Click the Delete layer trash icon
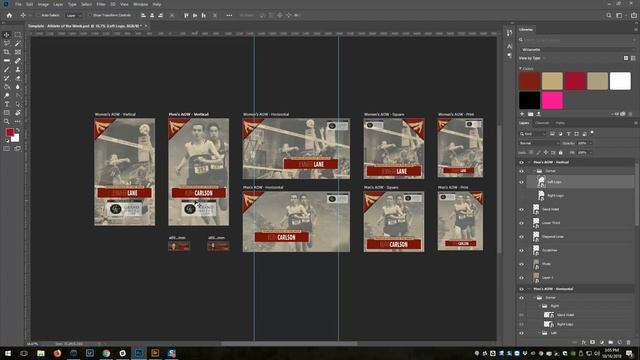This screenshot has width=640, height=360. point(629,342)
